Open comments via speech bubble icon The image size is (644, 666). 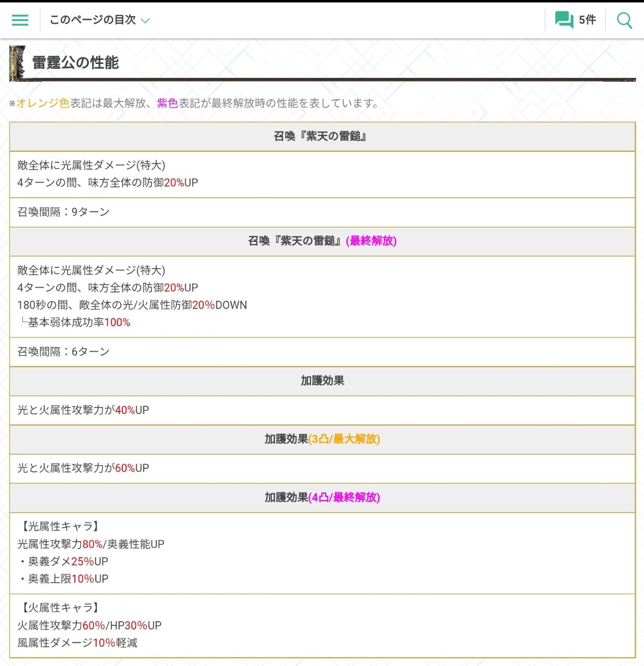[x=563, y=20]
